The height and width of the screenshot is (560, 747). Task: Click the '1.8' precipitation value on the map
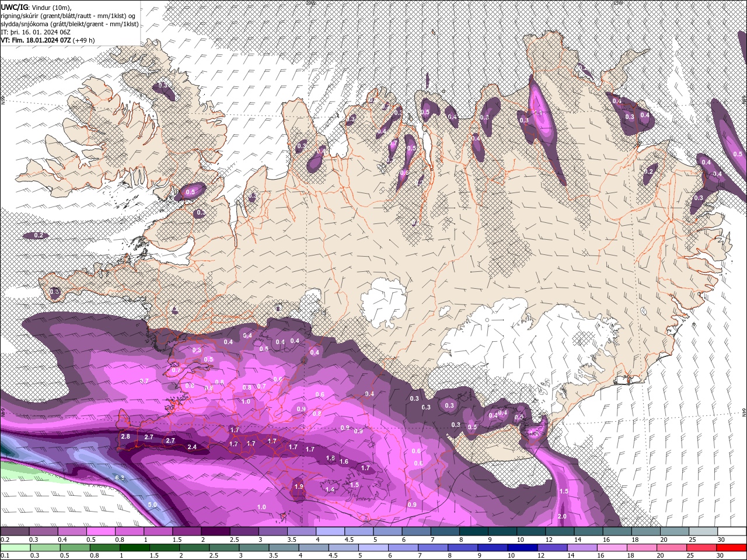click(331, 458)
